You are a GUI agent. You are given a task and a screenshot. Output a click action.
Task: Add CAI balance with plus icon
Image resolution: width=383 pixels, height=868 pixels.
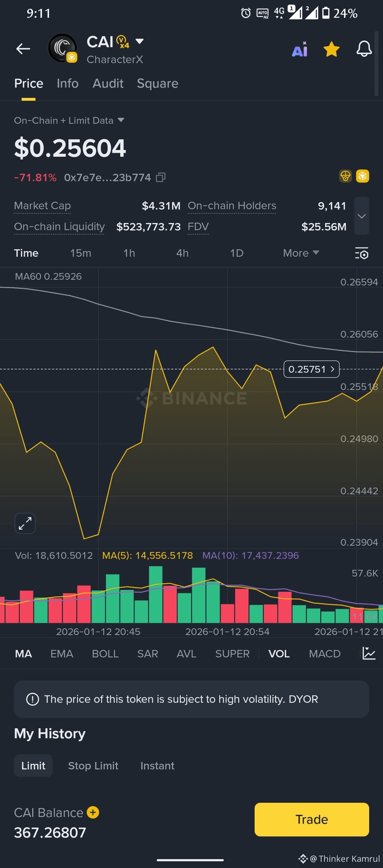click(93, 812)
